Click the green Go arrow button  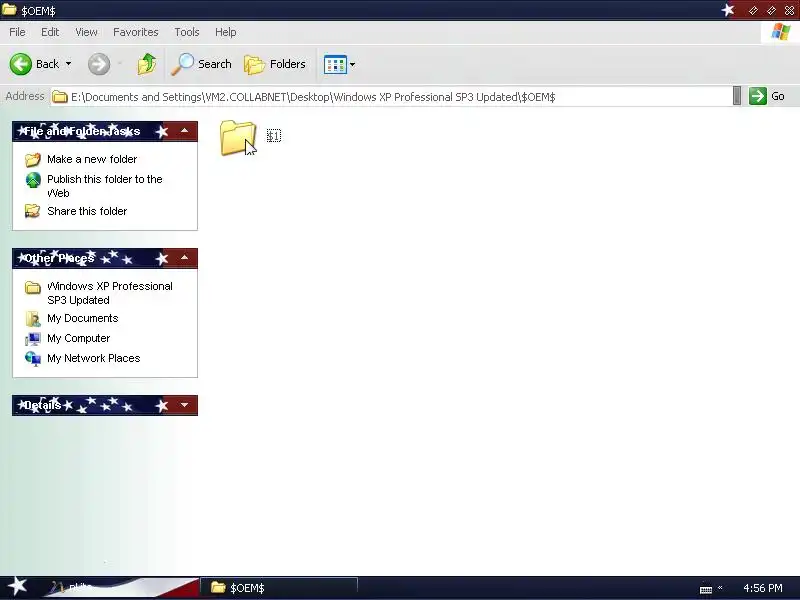tap(758, 96)
